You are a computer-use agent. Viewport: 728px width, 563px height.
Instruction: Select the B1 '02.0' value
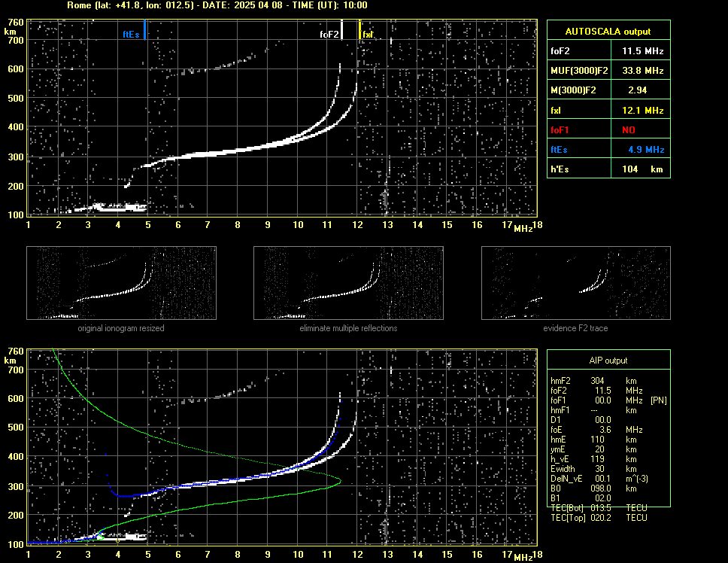click(602, 498)
